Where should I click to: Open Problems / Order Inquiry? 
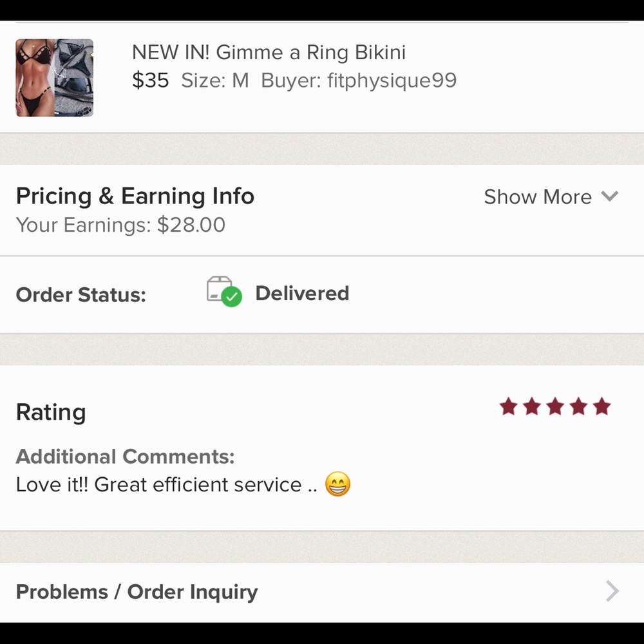tap(322, 592)
